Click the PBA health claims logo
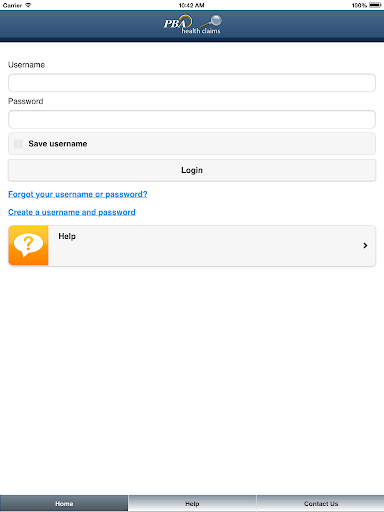 point(192,24)
